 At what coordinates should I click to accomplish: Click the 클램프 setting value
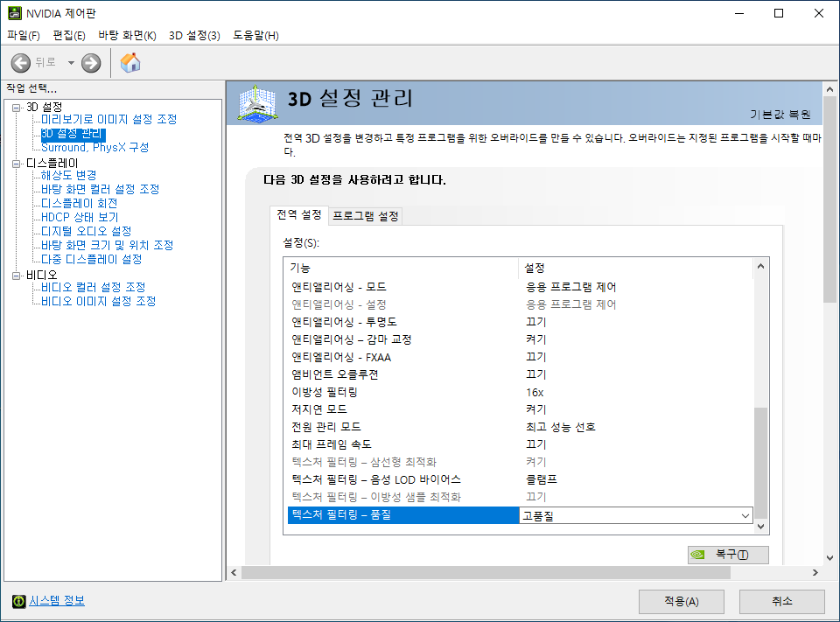pos(541,479)
